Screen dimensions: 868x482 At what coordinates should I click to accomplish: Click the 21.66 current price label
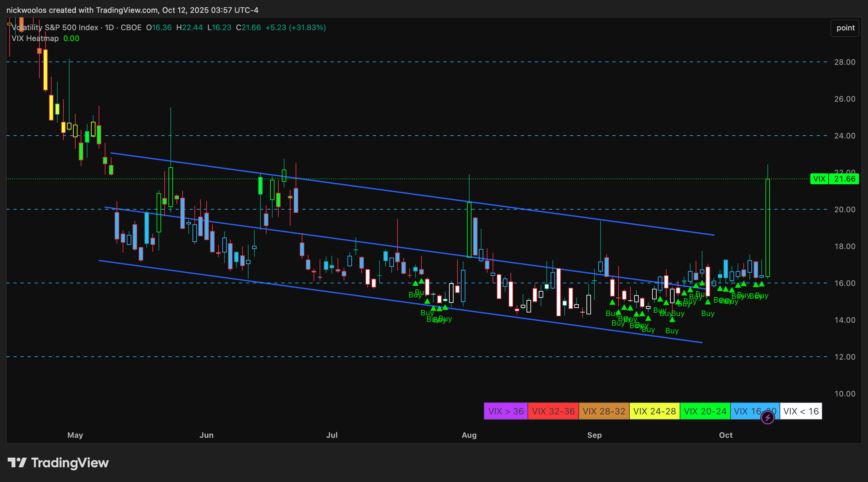[x=844, y=179]
